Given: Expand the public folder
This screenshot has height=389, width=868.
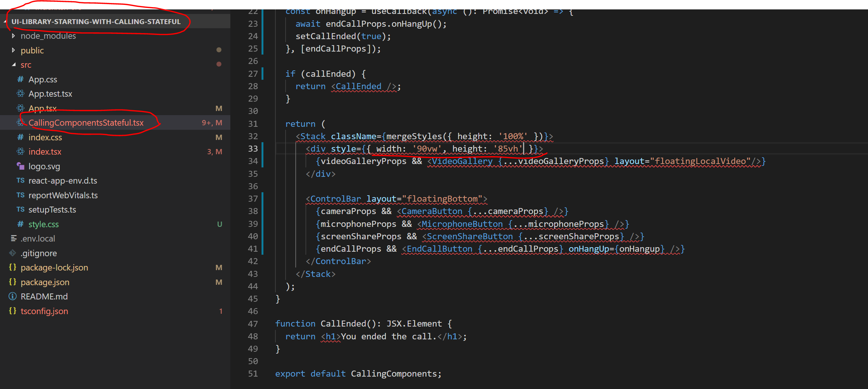Looking at the screenshot, I should click(x=14, y=50).
